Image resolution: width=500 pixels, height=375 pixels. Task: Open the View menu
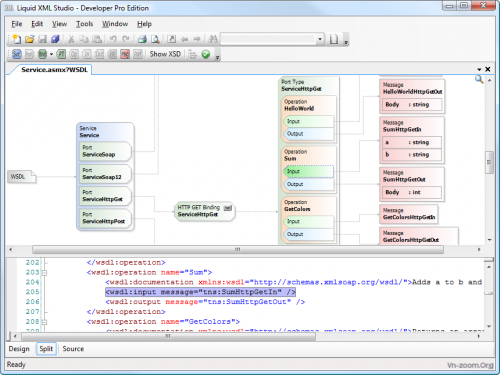tap(59, 24)
